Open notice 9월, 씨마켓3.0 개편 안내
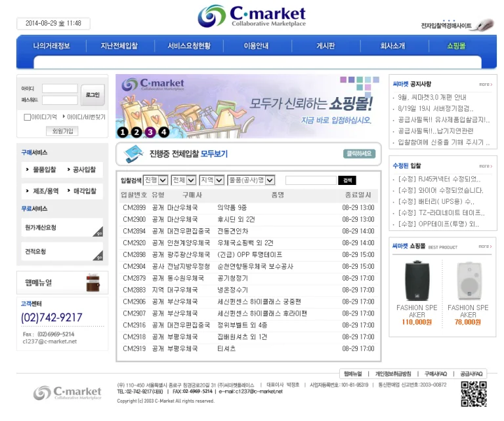Image resolution: width=504 pixels, height=421 pixels. (432, 97)
